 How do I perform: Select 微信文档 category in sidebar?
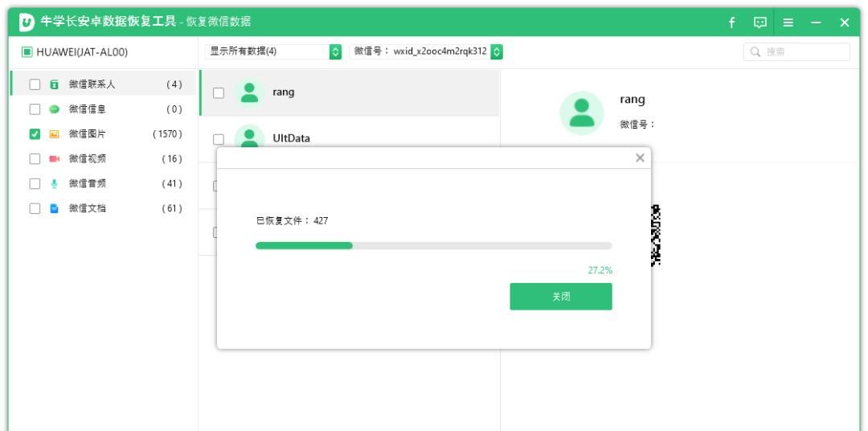(103, 208)
